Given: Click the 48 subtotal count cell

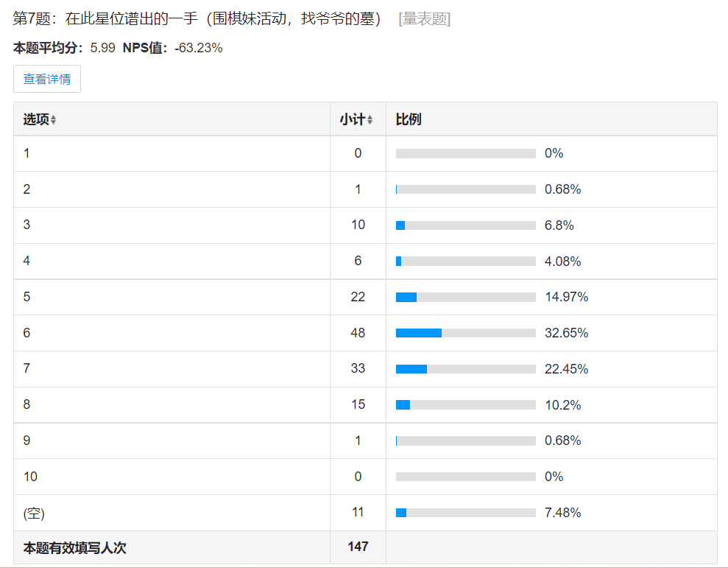Looking at the screenshot, I should [x=358, y=333].
